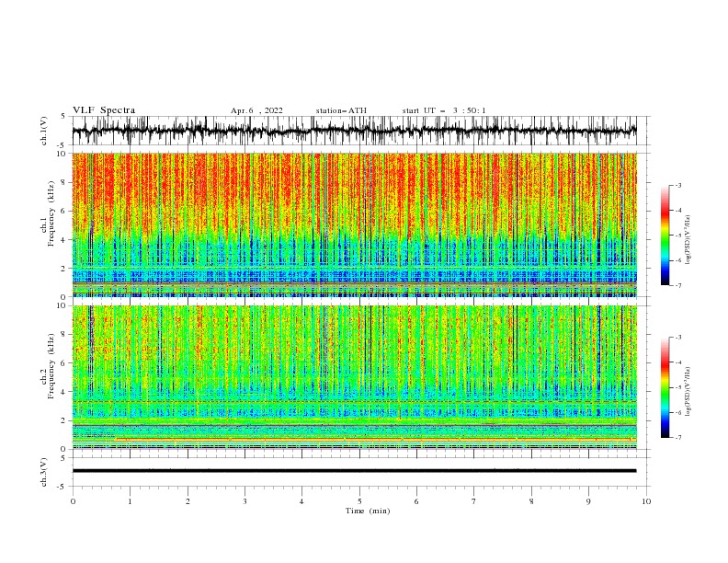Screen dimensions: 728x563
Task: Click the ch.2 spectrogram panel
Action: (x=354, y=377)
